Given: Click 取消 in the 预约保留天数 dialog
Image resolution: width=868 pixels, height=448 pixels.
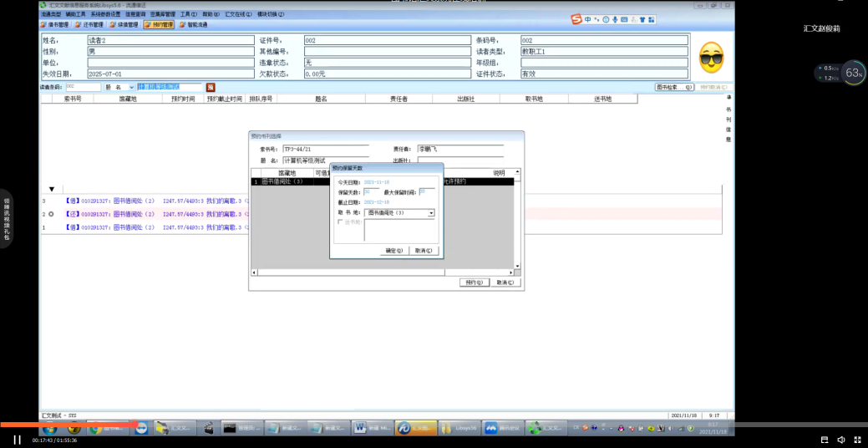Looking at the screenshot, I should [424, 251].
